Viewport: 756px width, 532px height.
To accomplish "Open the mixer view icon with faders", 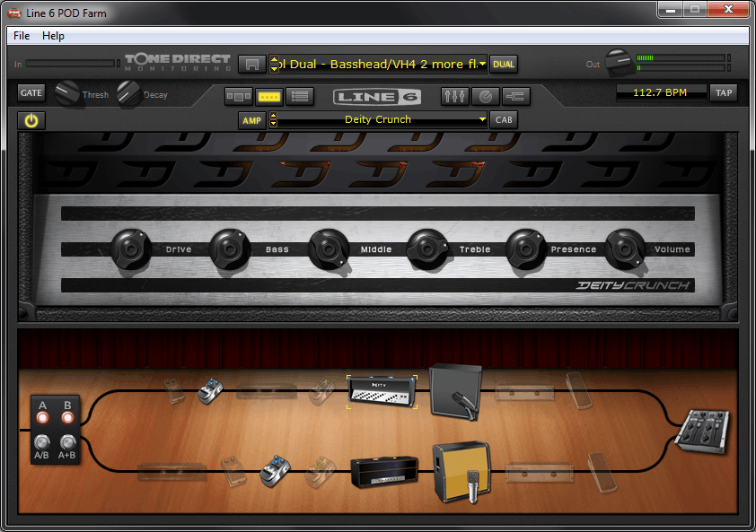I will [454, 96].
